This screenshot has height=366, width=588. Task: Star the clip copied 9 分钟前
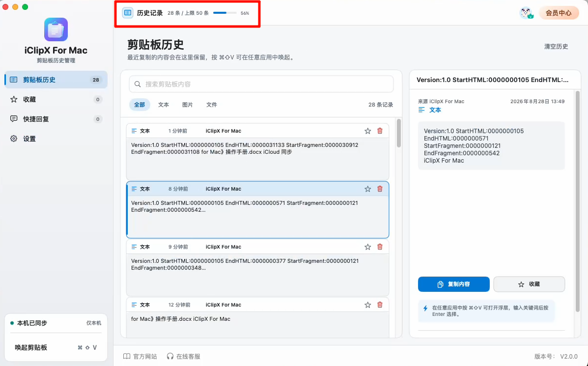pyautogui.click(x=367, y=247)
